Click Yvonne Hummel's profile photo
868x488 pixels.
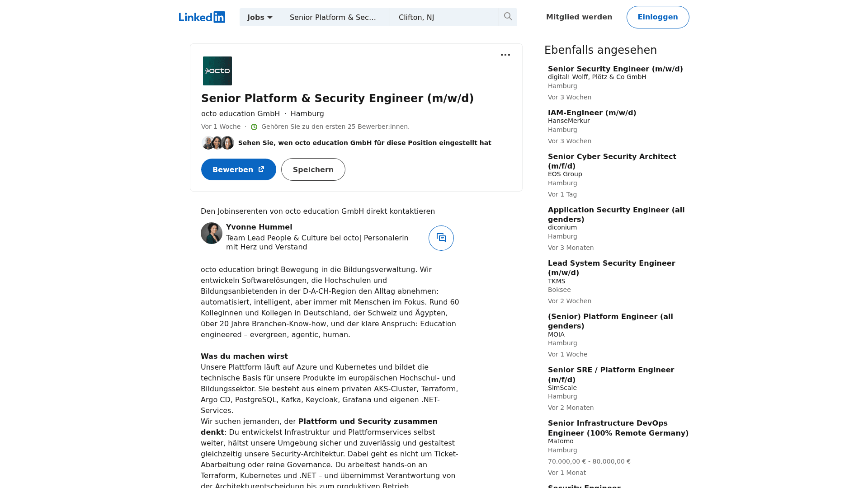point(212,233)
